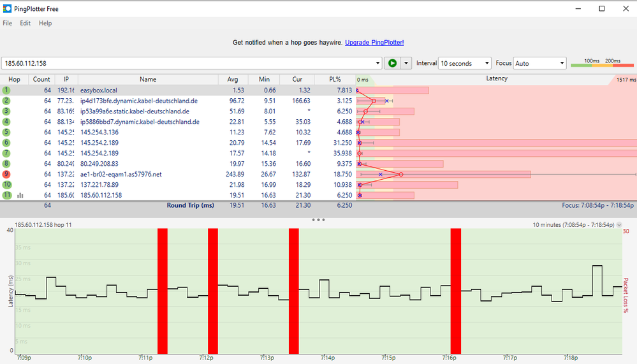Open the Edit menu
This screenshot has width=637, height=364.
[x=26, y=23]
